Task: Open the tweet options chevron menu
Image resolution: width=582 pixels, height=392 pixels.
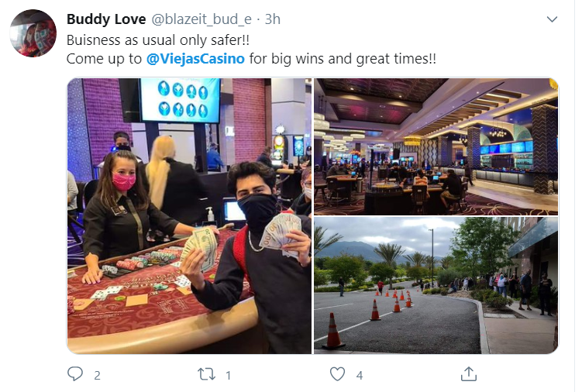Action: point(553,19)
